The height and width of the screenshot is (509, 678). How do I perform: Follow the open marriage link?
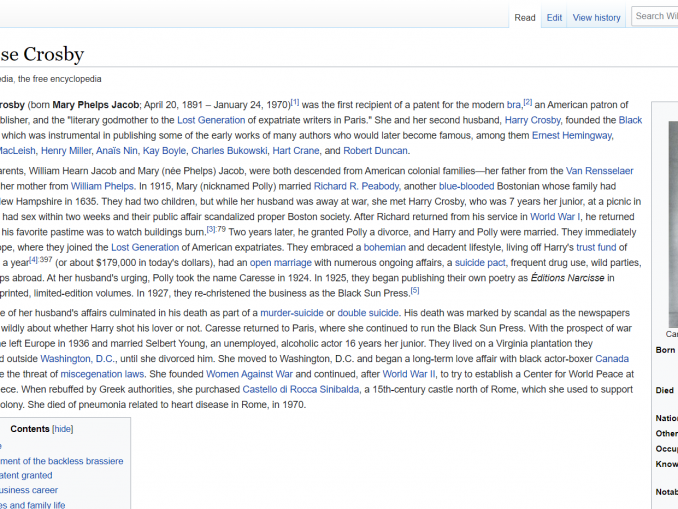coord(281,263)
